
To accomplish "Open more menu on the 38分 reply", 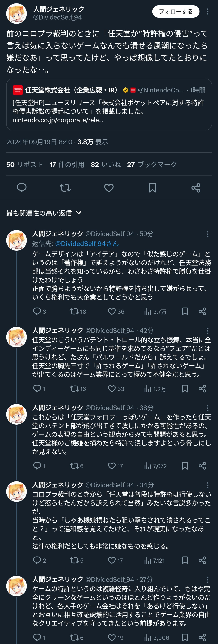I will point(207,408).
